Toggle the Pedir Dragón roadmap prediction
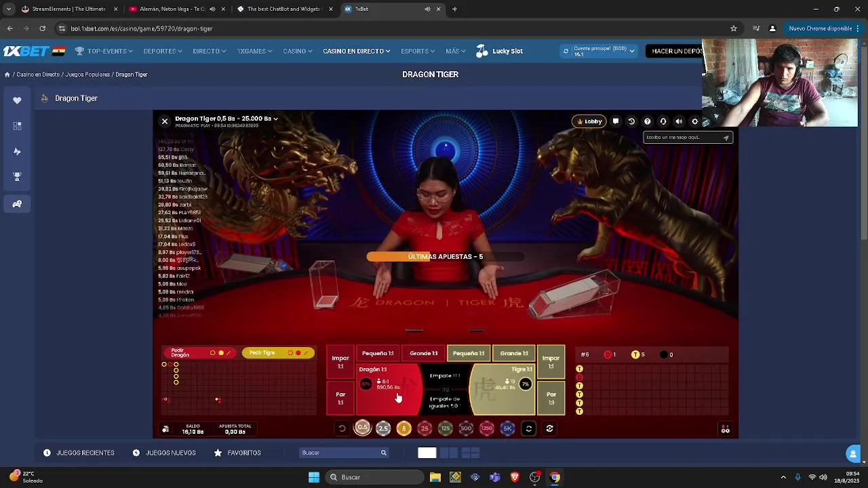Image resolution: width=868 pixels, height=488 pixels. pos(199,353)
